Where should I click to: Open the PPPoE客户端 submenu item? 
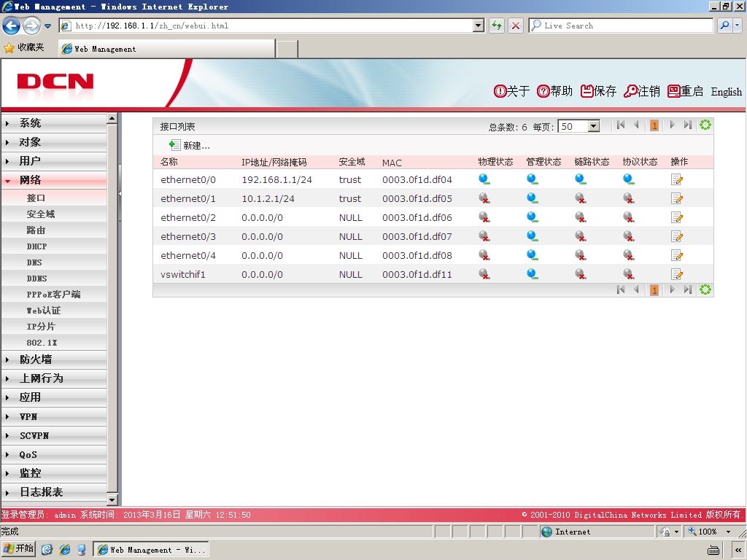coord(54,295)
